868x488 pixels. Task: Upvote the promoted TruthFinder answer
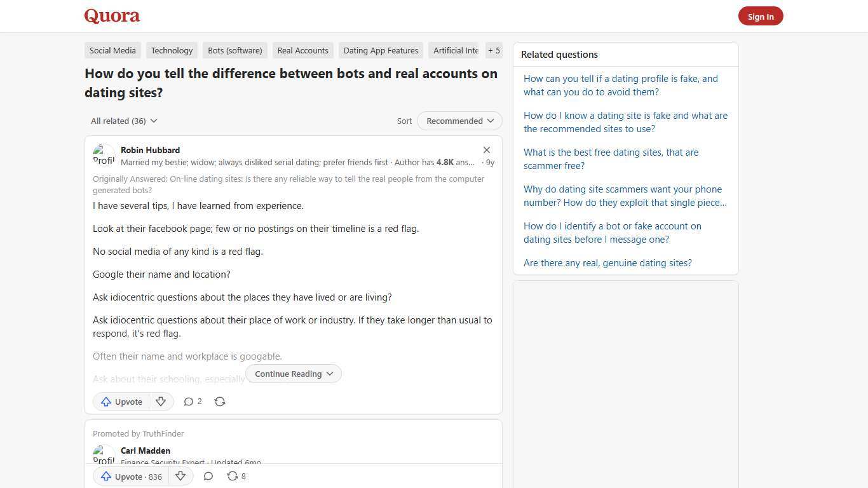(x=130, y=476)
